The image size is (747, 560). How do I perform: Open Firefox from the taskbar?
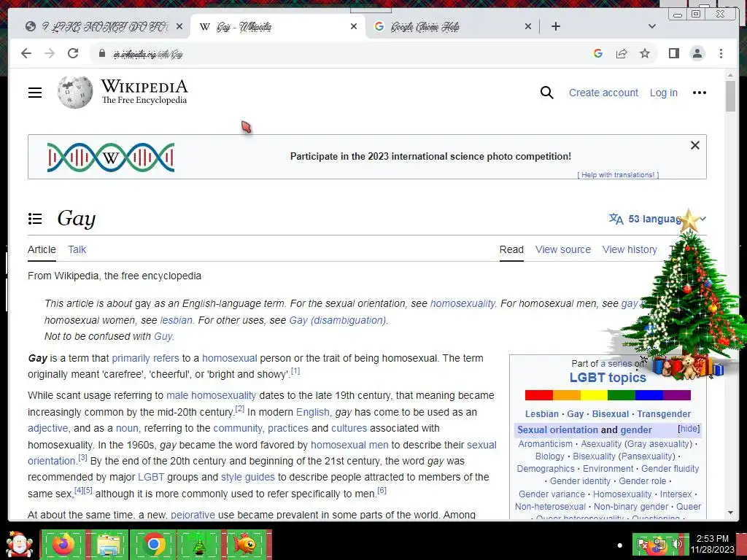point(63,544)
